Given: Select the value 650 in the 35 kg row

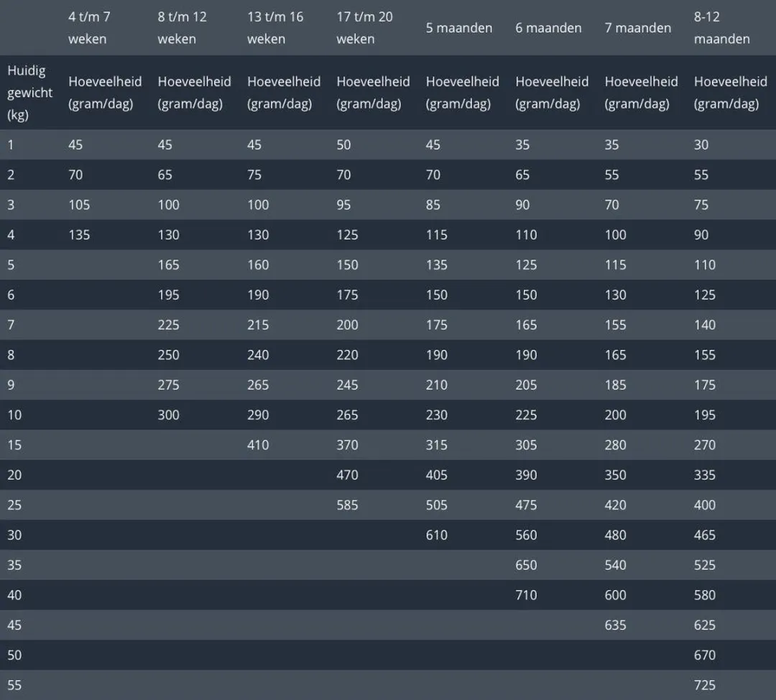Looking at the screenshot, I should click(526, 565).
